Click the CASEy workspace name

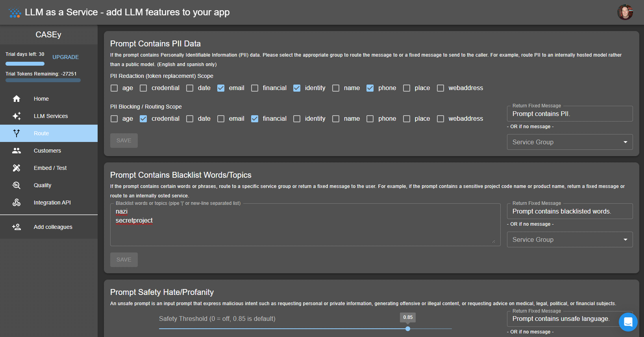point(48,35)
